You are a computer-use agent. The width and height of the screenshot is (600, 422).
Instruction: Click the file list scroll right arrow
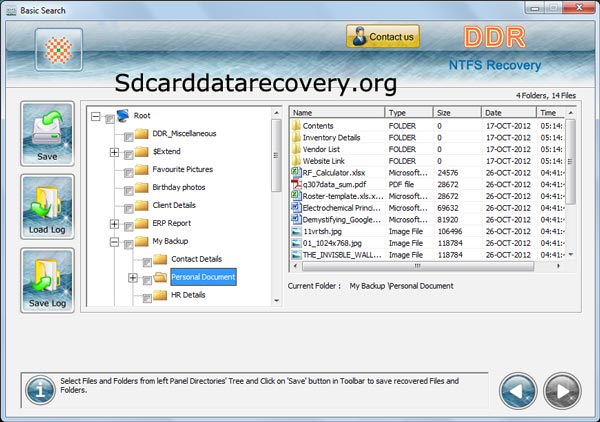pos(558,266)
